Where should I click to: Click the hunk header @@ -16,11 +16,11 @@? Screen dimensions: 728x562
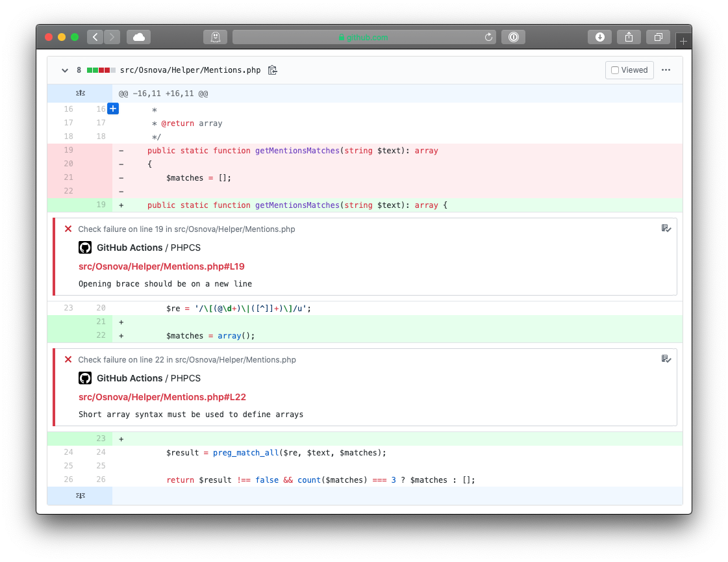pyautogui.click(x=163, y=94)
